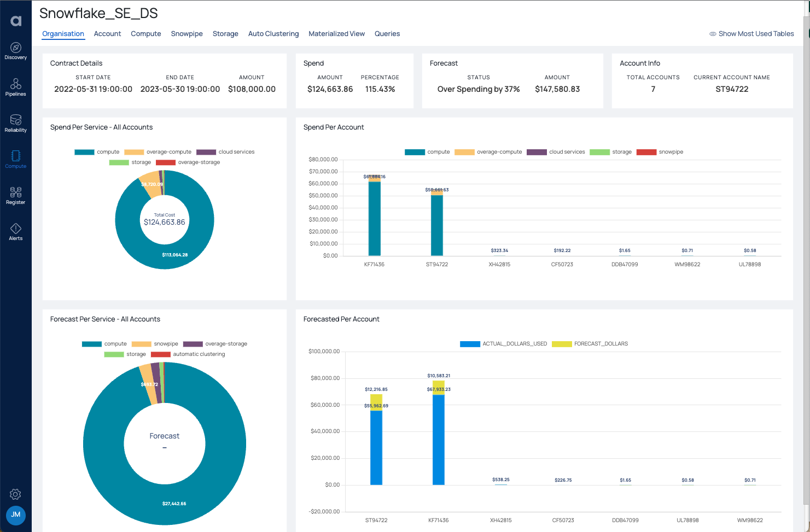Click the app logo at top of sidebar
This screenshot has height=532, width=810.
(16, 21)
